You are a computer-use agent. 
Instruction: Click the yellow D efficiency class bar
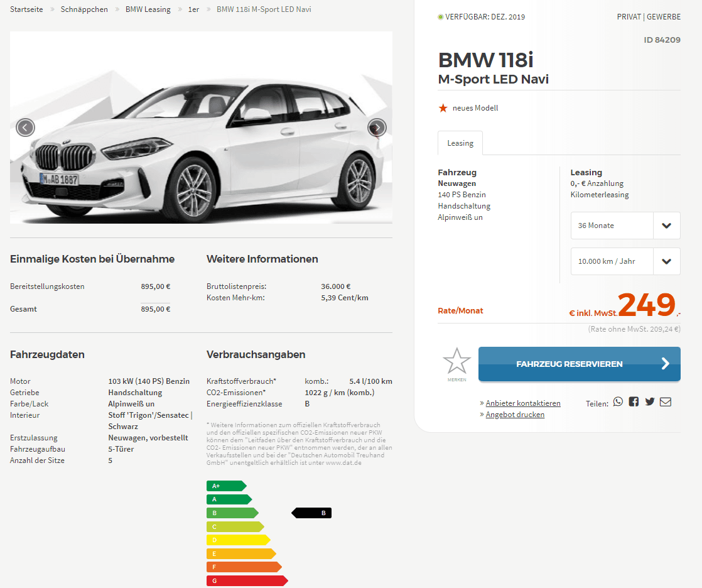point(238,540)
